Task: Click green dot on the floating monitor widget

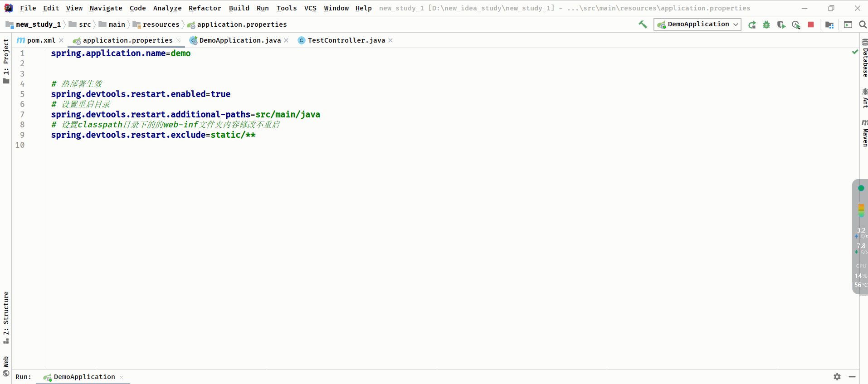Action: pyautogui.click(x=861, y=188)
